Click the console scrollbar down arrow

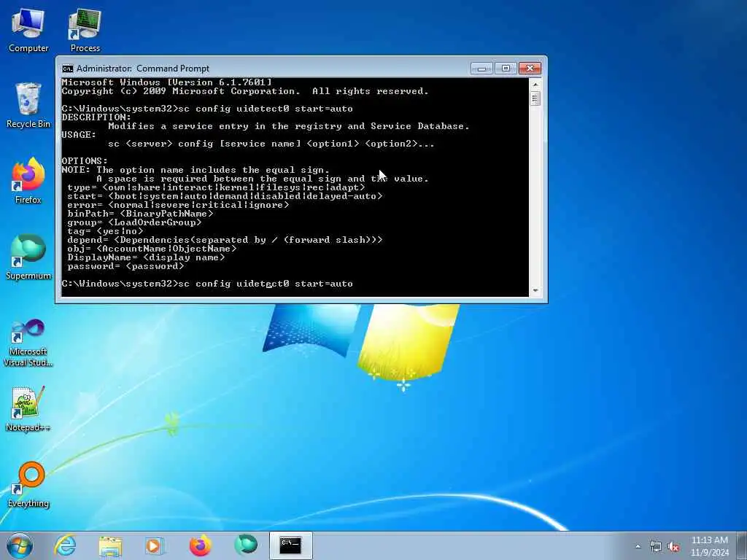pos(535,290)
